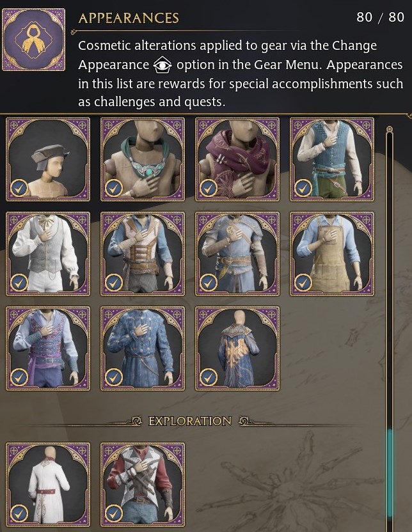Click the Change Appearance eye icon

point(162,65)
